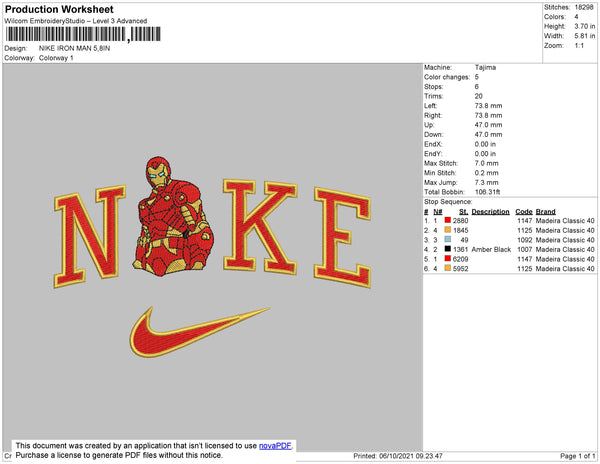Image resolution: width=600 pixels, height=464 pixels.
Task: Click the embroidered letter E
Action: tap(342, 237)
